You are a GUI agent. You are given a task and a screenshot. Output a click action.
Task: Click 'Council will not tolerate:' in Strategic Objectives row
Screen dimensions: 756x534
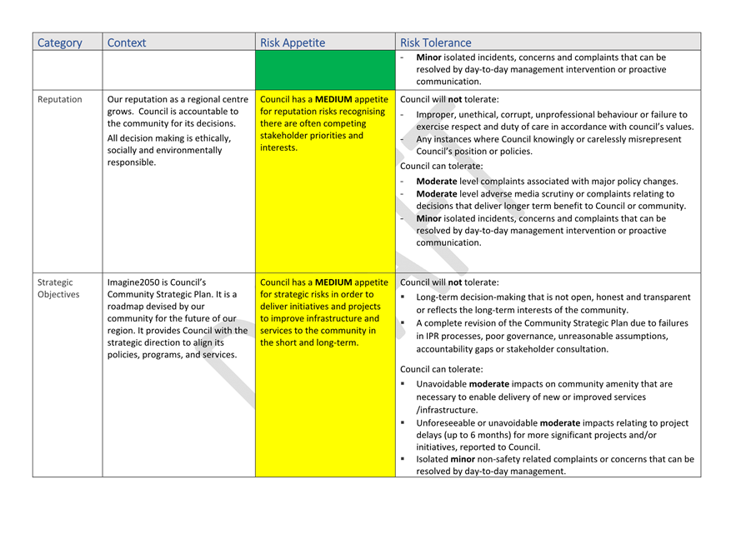pos(449,282)
